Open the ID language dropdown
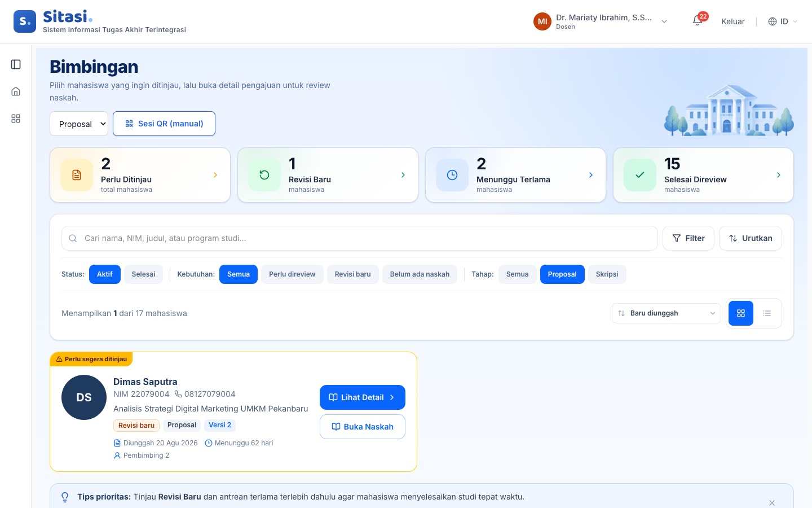Viewport: 812px width, 508px height. pos(783,21)
